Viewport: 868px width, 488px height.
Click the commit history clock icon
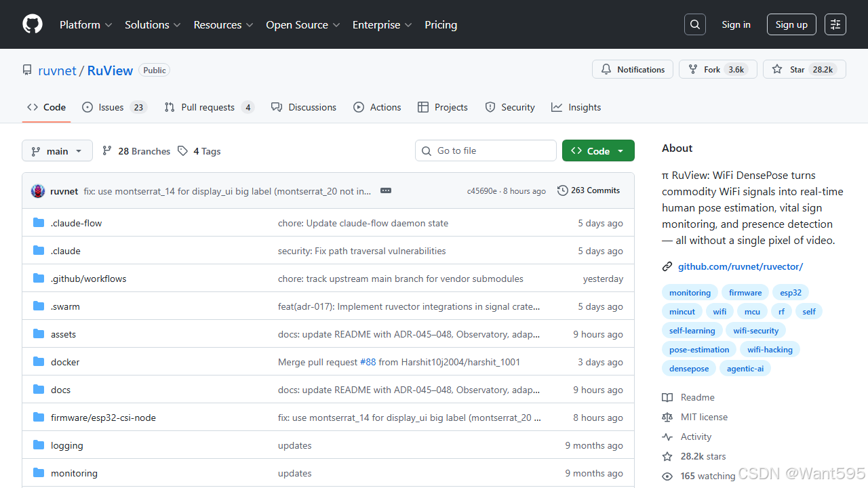(x=563, y=190)
